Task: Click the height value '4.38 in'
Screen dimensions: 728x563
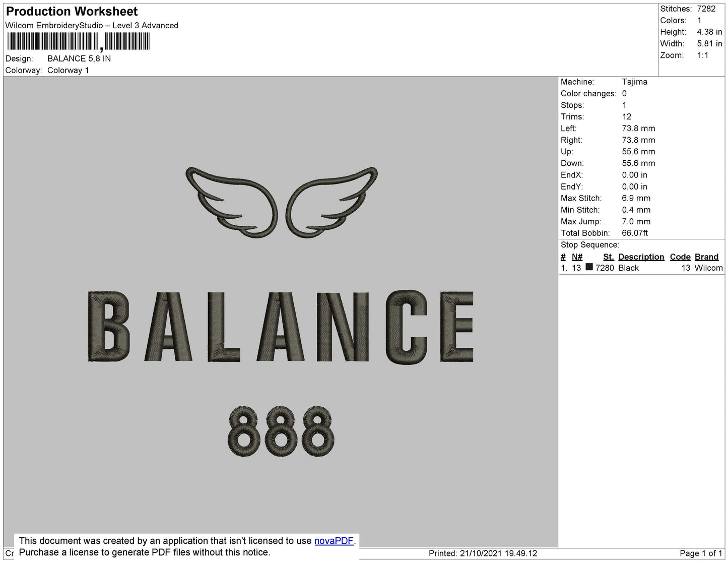Action: click(x=709, y=32)
